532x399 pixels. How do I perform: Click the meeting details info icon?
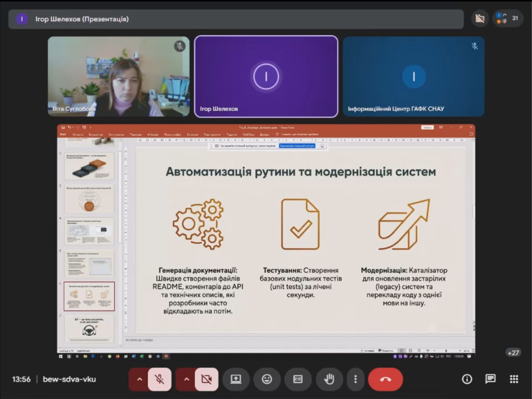tap(467, 379)
